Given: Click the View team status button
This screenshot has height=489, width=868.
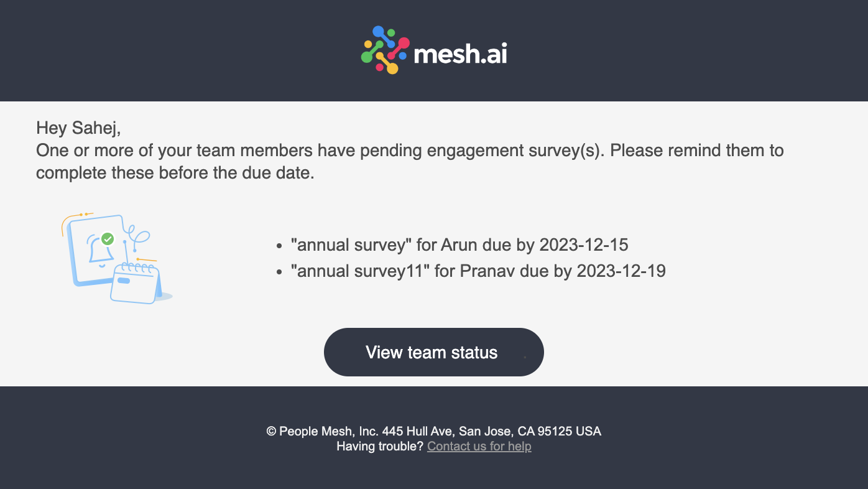Looking at the screenshot, I should tap(433, 352).
